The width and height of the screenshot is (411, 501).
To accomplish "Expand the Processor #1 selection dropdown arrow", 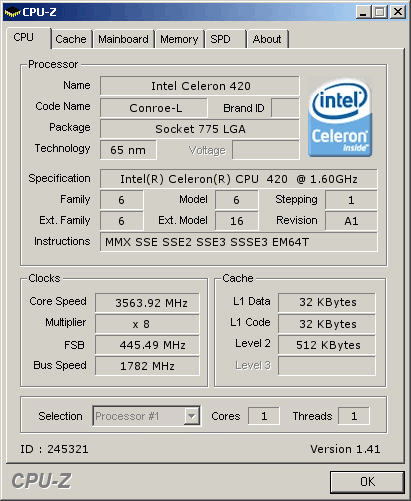I will tap(192, 416).
